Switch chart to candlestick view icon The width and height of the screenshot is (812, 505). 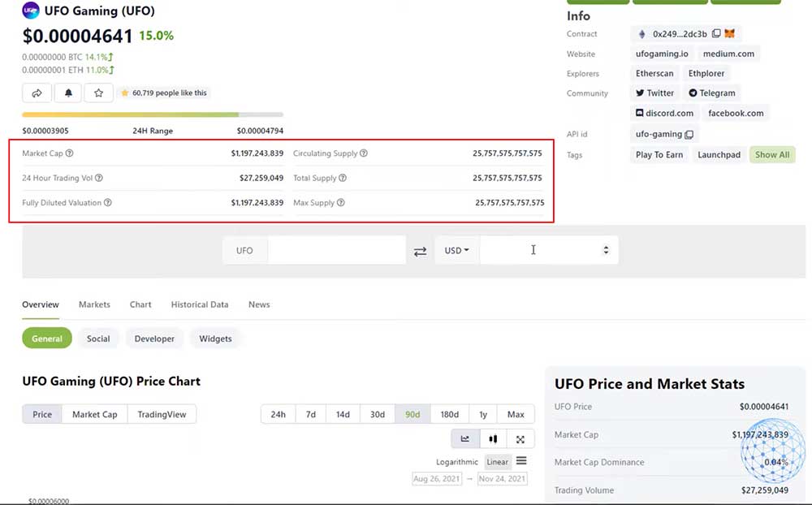pos(493,438)
